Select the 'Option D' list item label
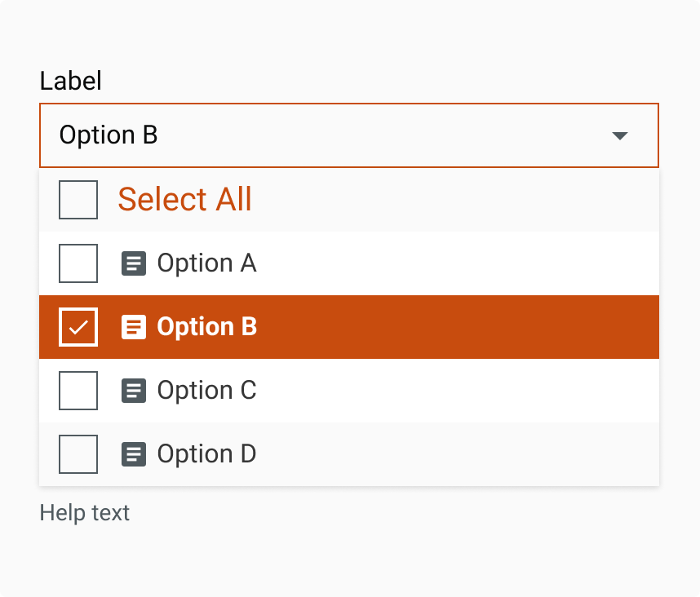Viewport: 700px width, 597px height. pyautogui.click(x=206, y=454)
